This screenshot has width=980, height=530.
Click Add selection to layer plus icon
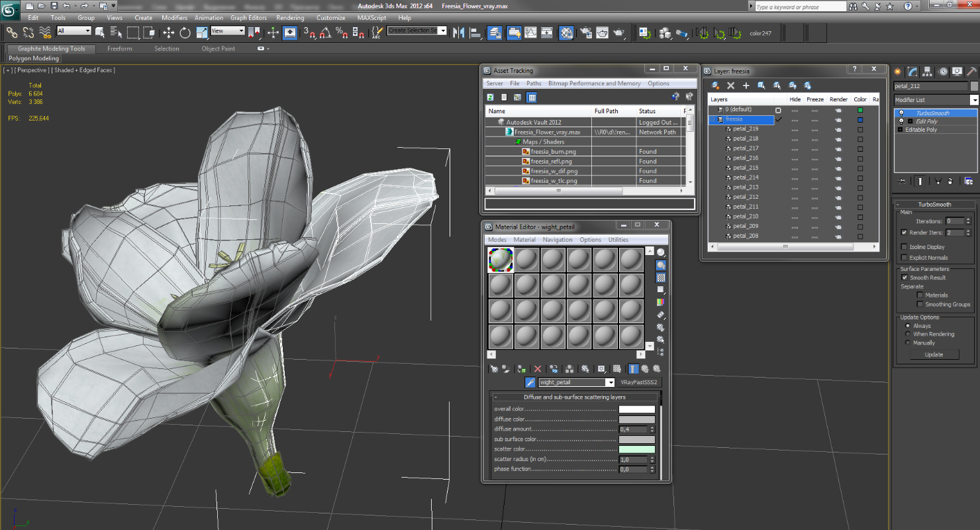coord(746,85)
